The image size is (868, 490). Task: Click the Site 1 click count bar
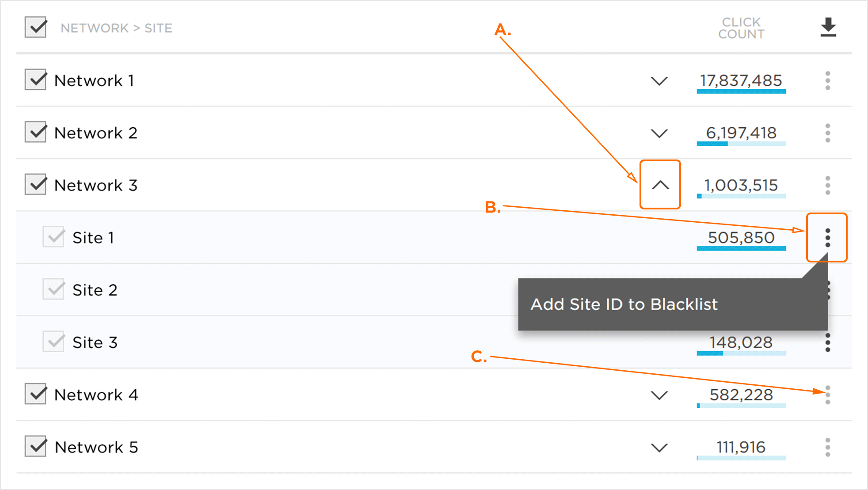[741, 249]
